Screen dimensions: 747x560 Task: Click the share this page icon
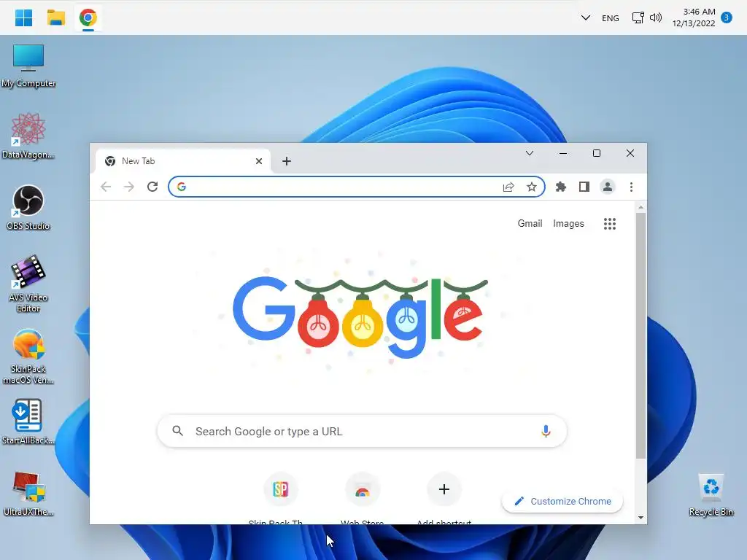pyautogui.click(x=508, y=187)
